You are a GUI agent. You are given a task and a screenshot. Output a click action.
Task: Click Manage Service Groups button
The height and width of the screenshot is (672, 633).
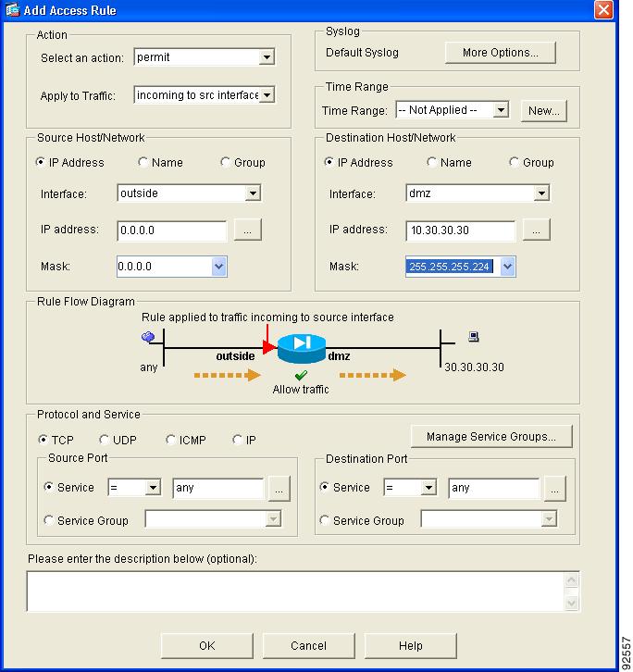click(x=491, y=436)
